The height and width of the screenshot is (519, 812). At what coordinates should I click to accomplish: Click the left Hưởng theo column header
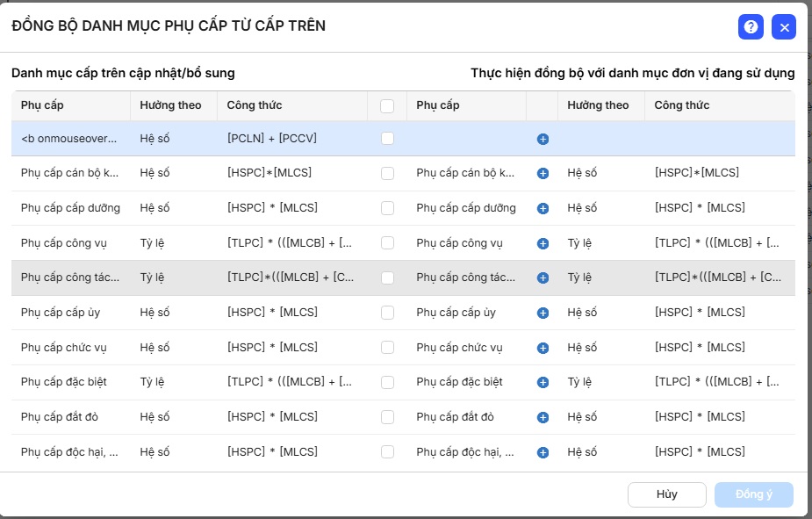pyautogui.click(x=170, y=105)
